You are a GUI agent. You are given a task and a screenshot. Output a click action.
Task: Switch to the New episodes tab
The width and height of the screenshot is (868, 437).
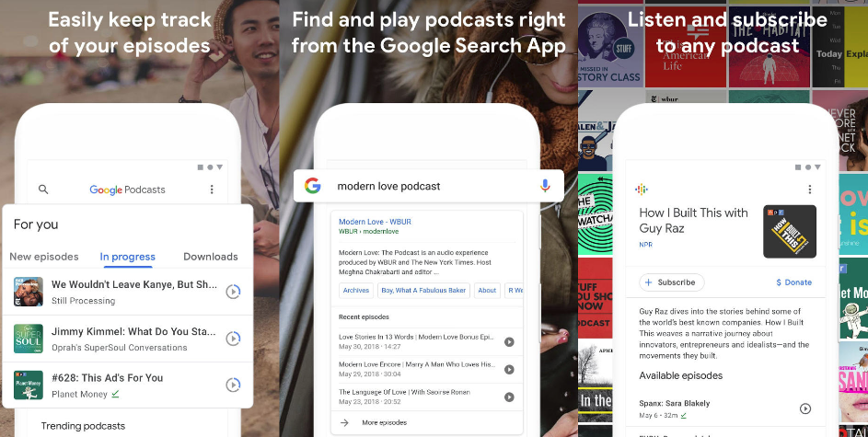44,257
